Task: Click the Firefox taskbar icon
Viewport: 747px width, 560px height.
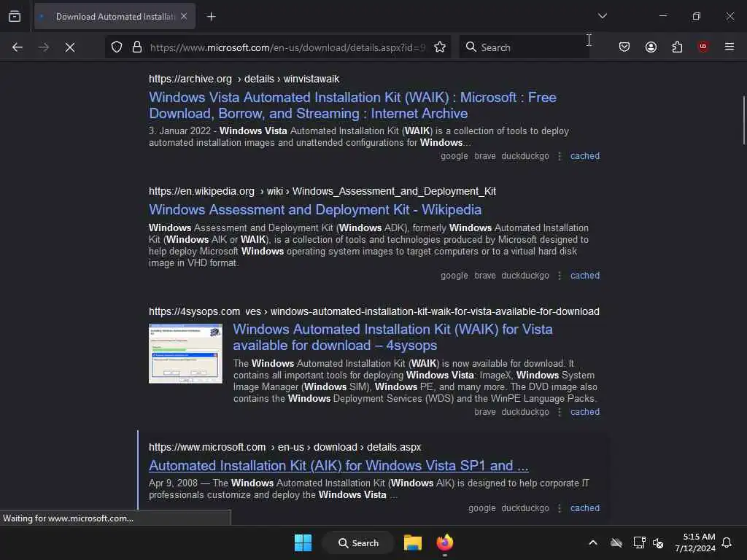Action: coord(445,542)
